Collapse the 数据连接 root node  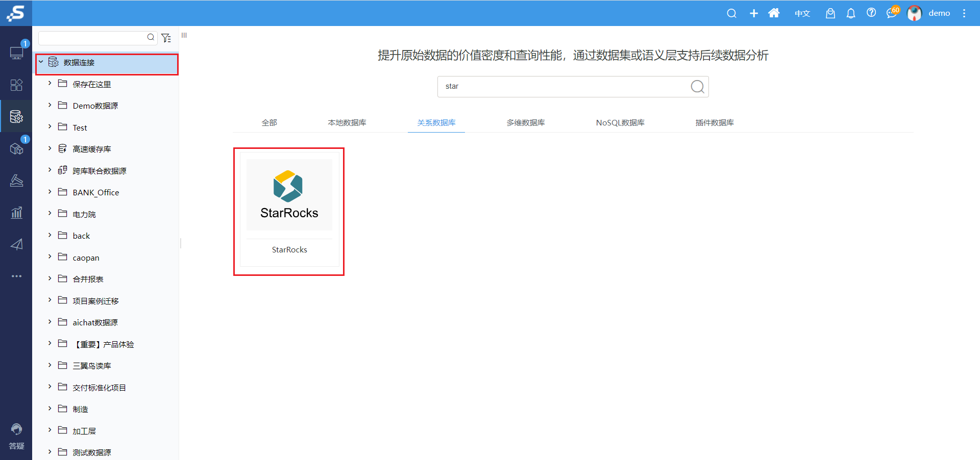point(41,62)
